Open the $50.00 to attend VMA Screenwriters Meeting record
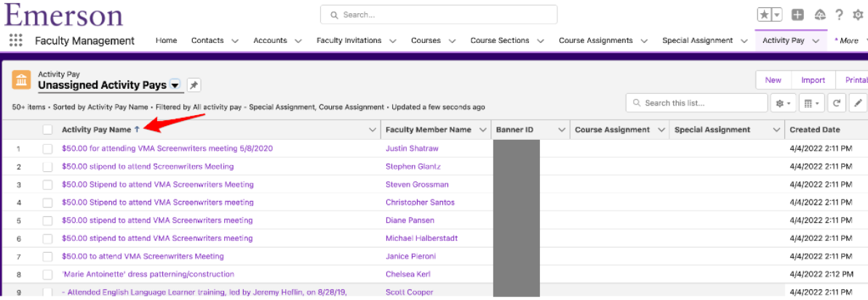Viewport: 868px width, 300px height. 143,256
